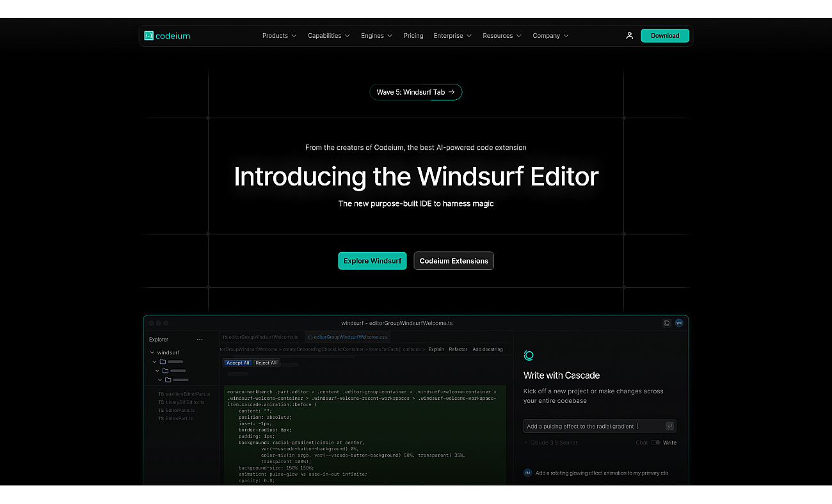This screenshot has height=504, width=832.
Task: Click the Write with Cascade heading
Action: click(561, 375)
